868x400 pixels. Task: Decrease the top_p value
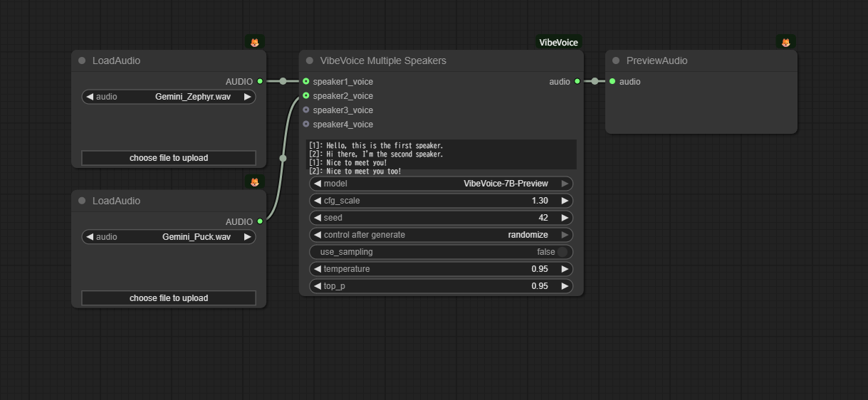tap(318, 286)
